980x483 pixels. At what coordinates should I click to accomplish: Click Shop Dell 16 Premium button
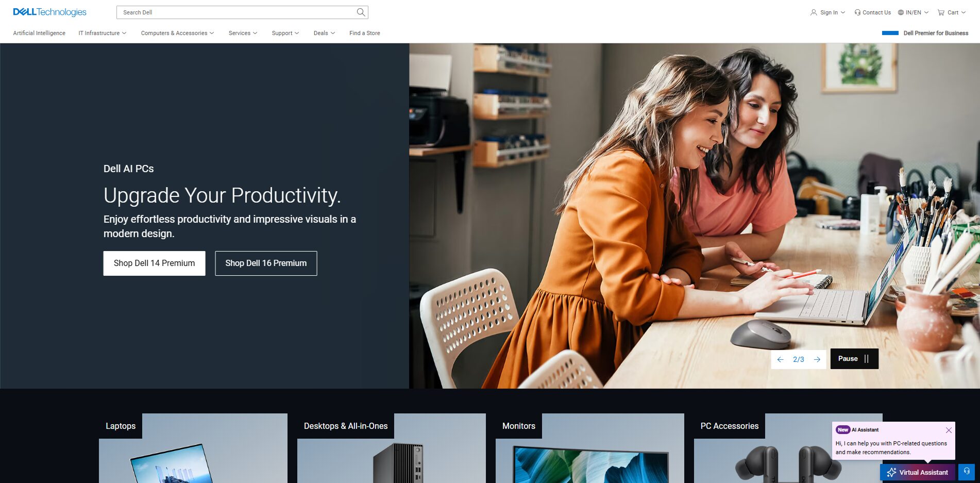coord(266,263)
